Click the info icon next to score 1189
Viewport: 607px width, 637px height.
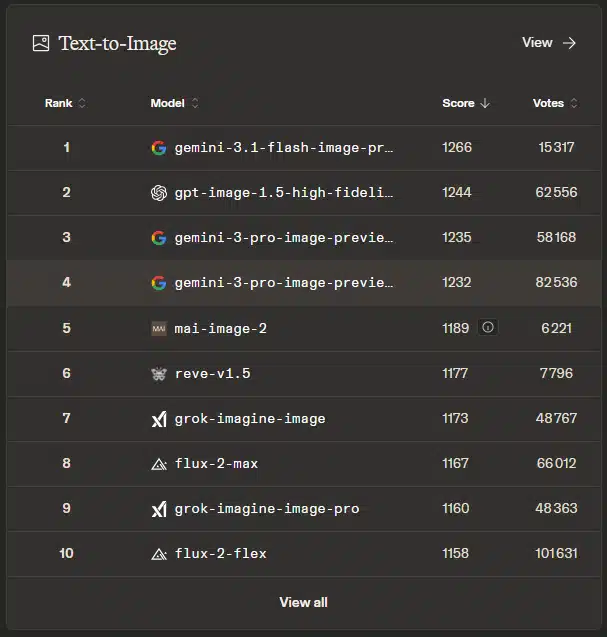(487, 328)
